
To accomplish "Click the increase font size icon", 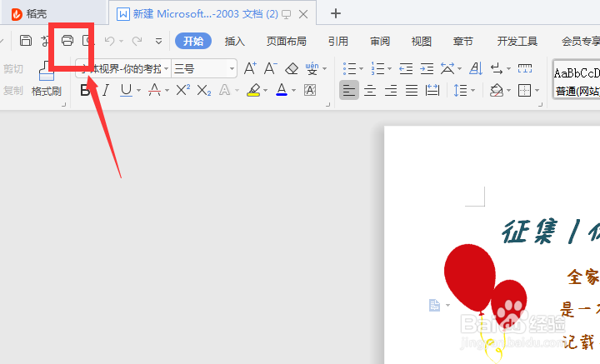I will point(250,68).
